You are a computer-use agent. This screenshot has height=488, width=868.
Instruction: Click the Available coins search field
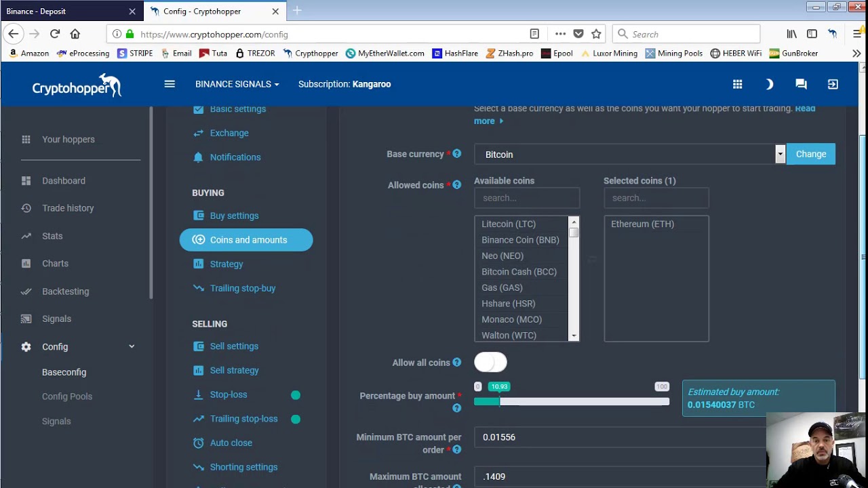tap(527, 198)
